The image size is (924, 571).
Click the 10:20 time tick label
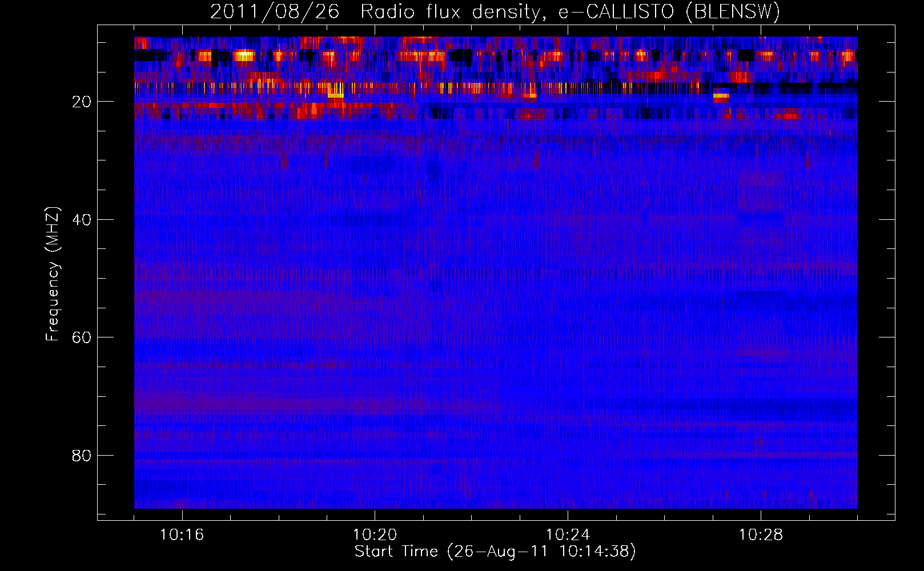point(375,535)
